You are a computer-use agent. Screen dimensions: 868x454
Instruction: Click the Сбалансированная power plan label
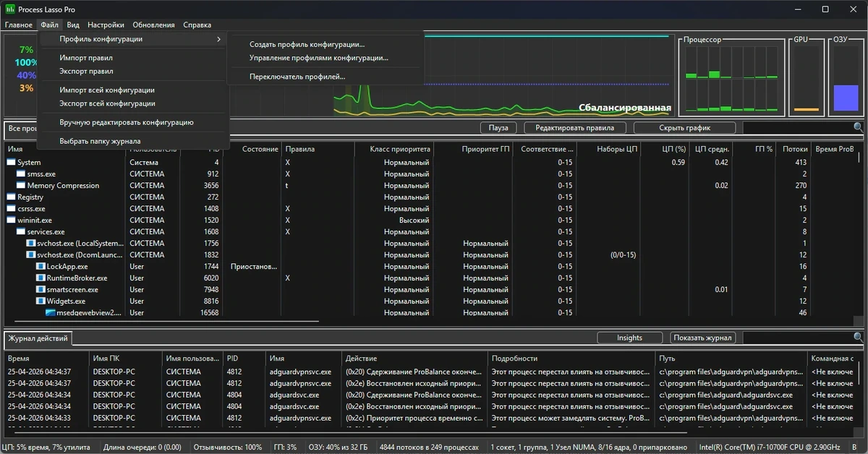[x=625, y=108]
